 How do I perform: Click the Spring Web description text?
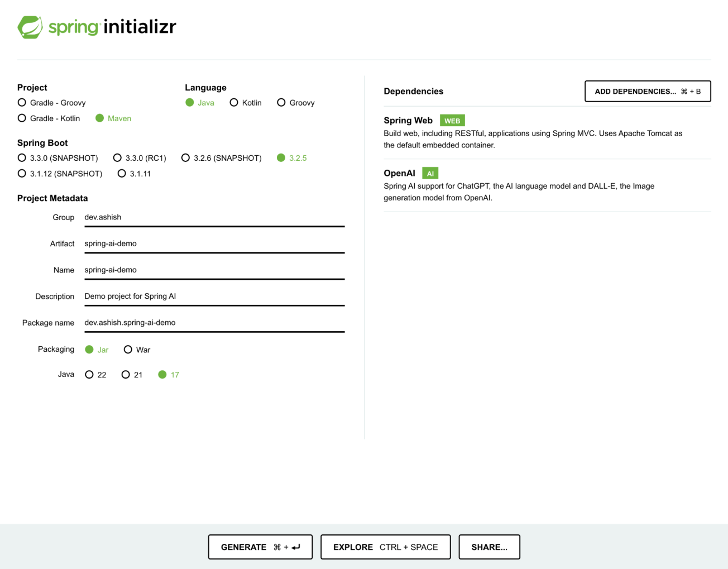pyautogui.click(x=533, y=139)
